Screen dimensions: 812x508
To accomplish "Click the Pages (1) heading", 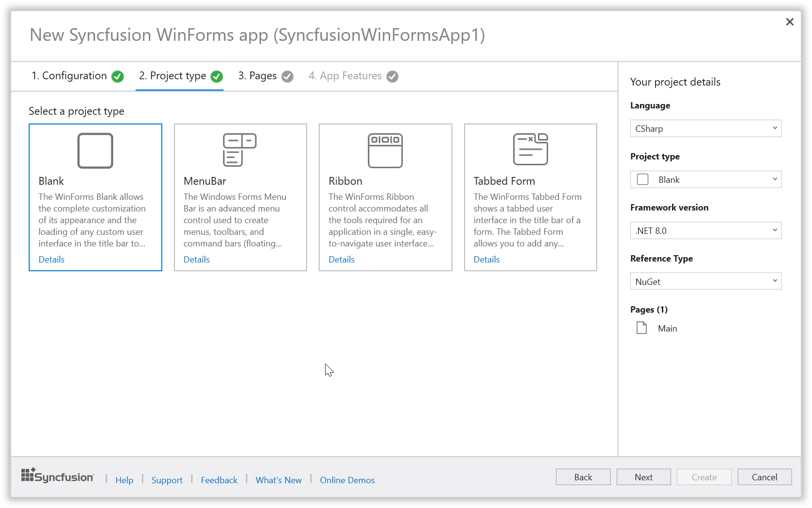I will [x=649, y=309].
